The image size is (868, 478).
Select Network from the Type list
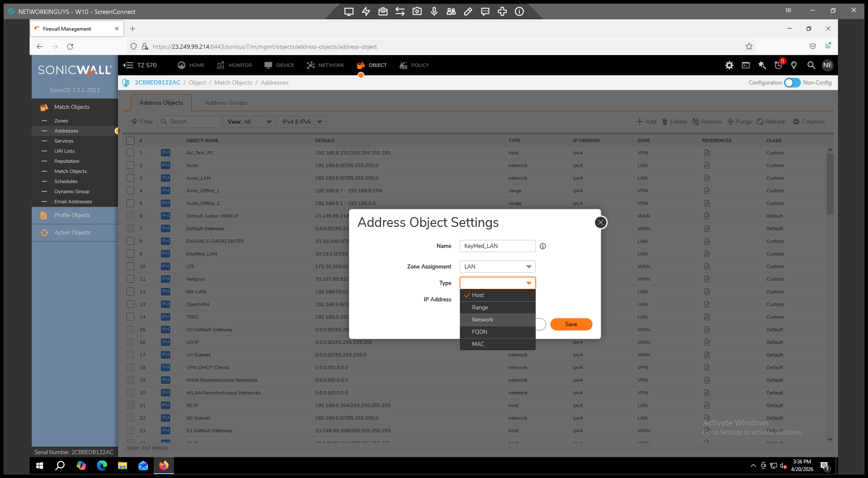[x=482, y=320]
